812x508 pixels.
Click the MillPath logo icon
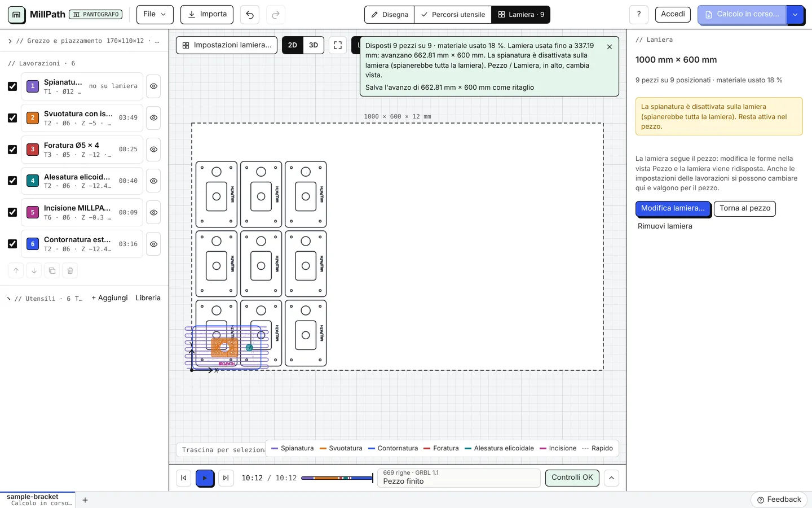[x=16, y=15]
